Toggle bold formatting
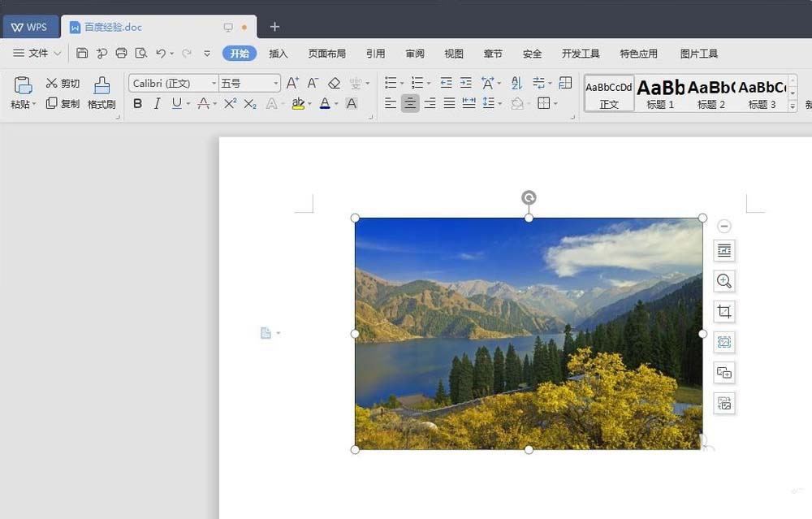 click(x=137, y=103)
